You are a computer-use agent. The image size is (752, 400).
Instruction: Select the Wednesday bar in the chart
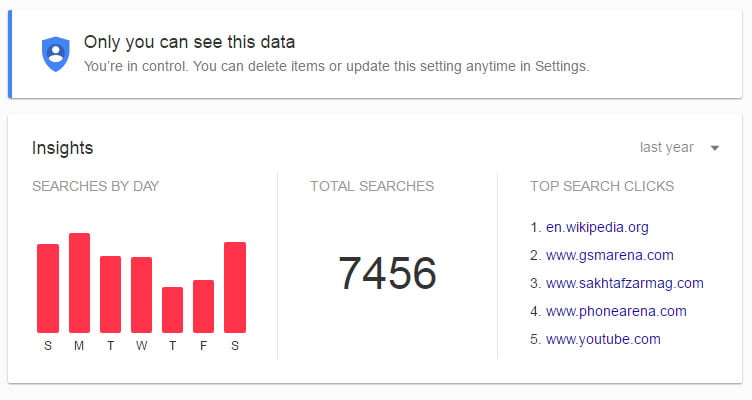141,295
